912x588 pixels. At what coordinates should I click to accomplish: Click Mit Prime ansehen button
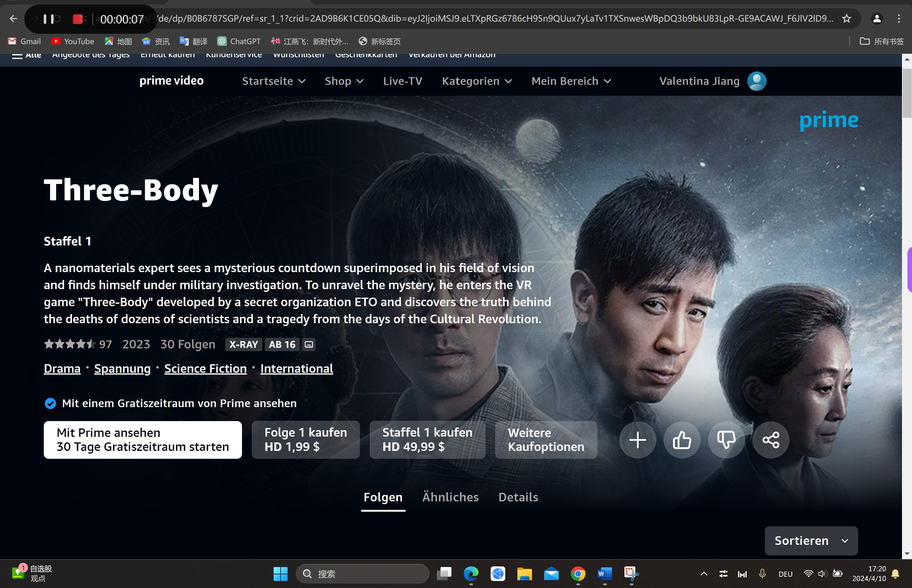pos(143,440)
